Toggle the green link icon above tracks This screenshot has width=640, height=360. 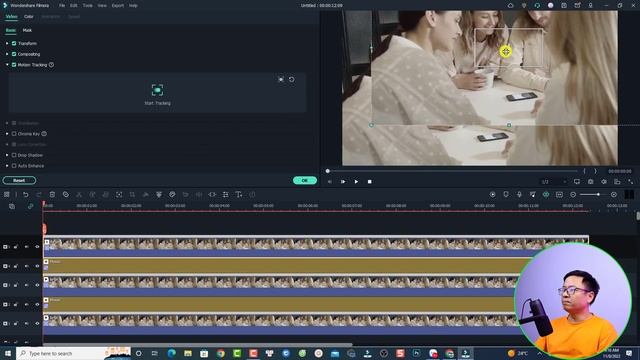click(30, 207)
